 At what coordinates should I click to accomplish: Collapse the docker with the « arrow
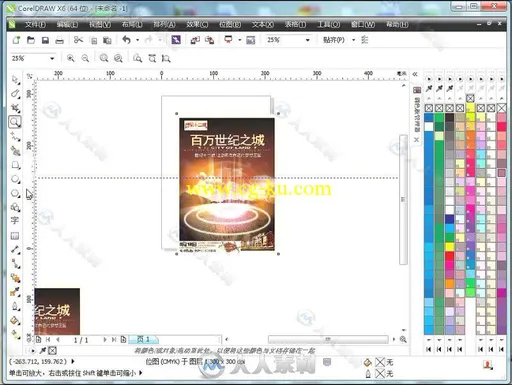click(415, 74)
